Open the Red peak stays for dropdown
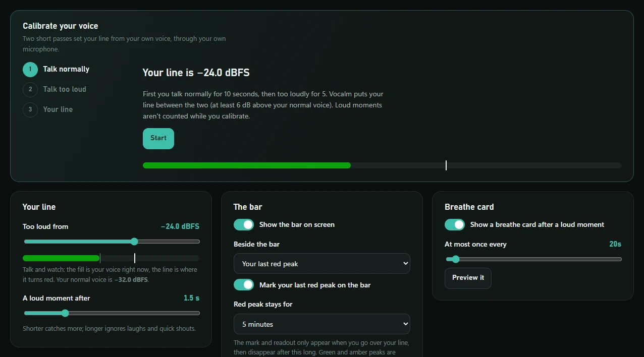This screenshot has height=357, width=644. pos(322,324)
